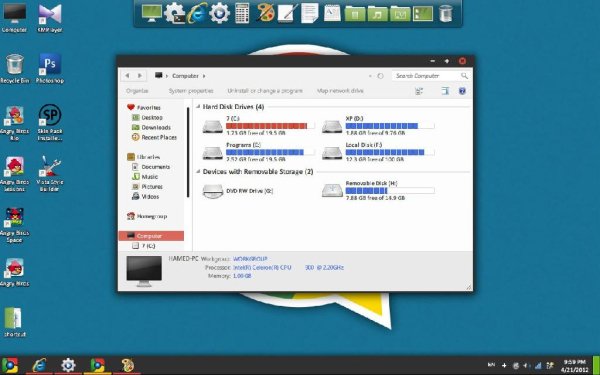Open the Computer desktop icon
Screen dimensions: 600x375
[x=14, y=17]
